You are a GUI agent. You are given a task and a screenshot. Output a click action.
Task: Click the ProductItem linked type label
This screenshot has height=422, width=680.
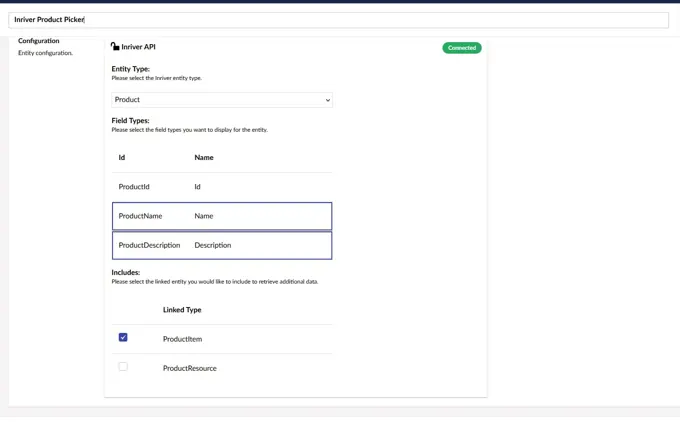[x=182, y=339]
